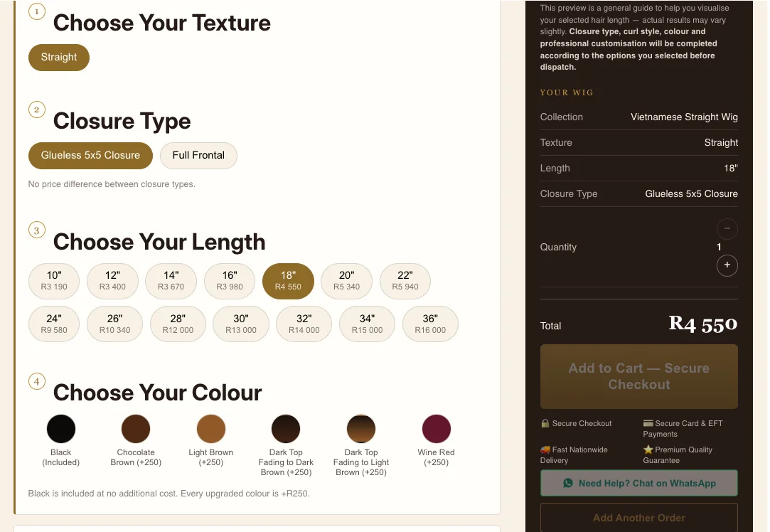Pick the Light Brown colour swatch
The height and width of the screenshot is (532, 770).
tap(211, 429)
